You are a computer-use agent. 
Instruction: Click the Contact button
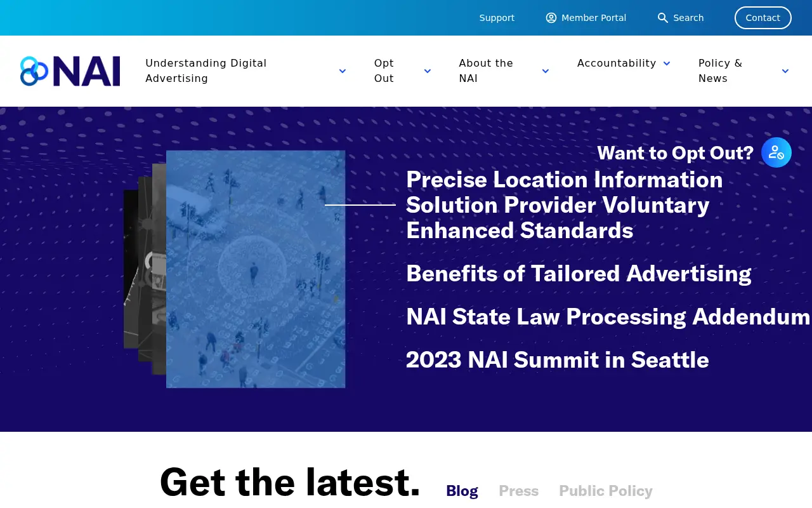pyautogui.click(x=763, y=18)
